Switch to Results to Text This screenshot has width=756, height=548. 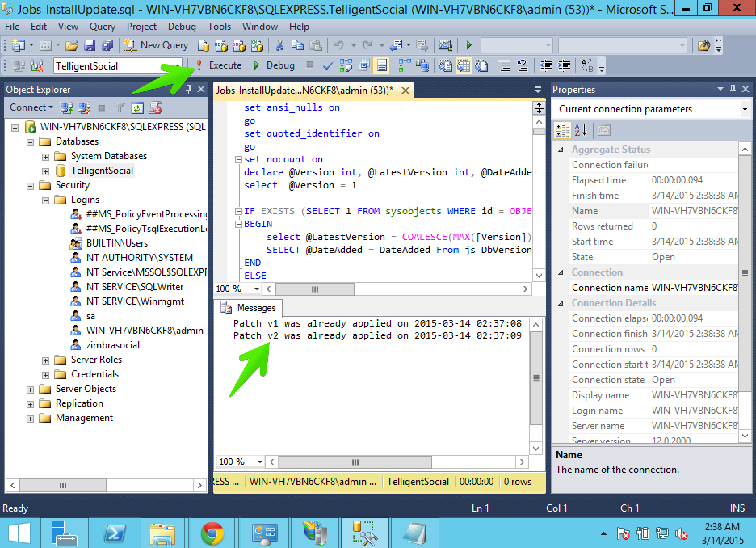tap(445, 65)
